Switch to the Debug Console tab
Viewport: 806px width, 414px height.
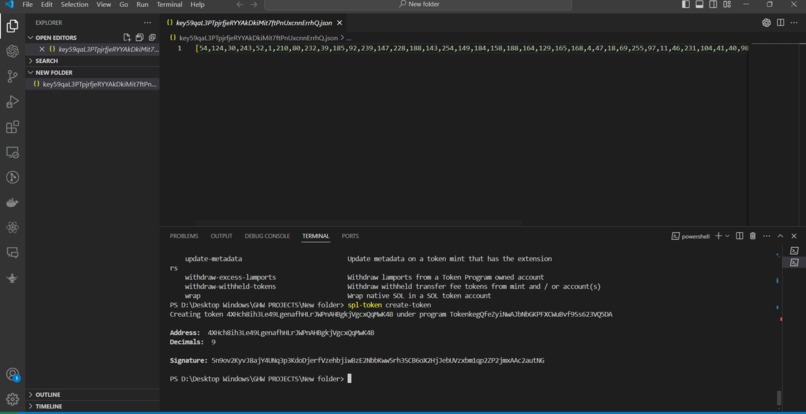pos(267,236)
